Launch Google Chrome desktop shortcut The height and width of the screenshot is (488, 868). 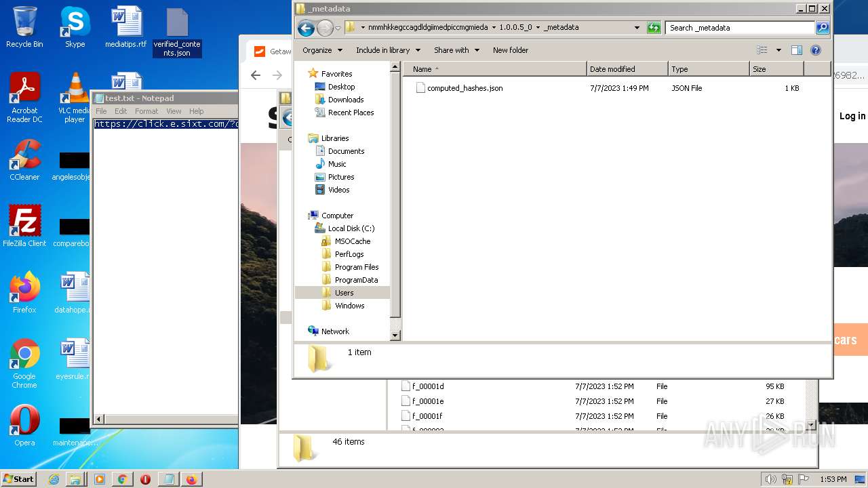[x=24, y=363]
